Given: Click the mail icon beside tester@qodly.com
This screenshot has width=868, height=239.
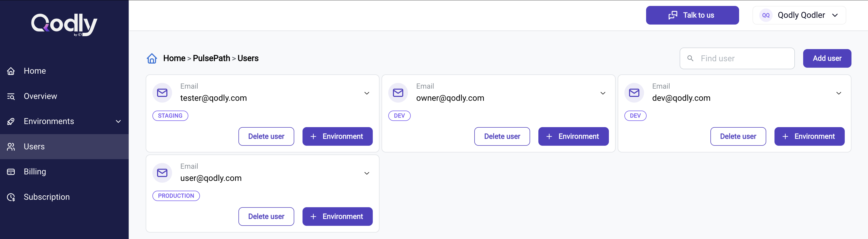Looking at the screenshot, I should coord(162,93).
